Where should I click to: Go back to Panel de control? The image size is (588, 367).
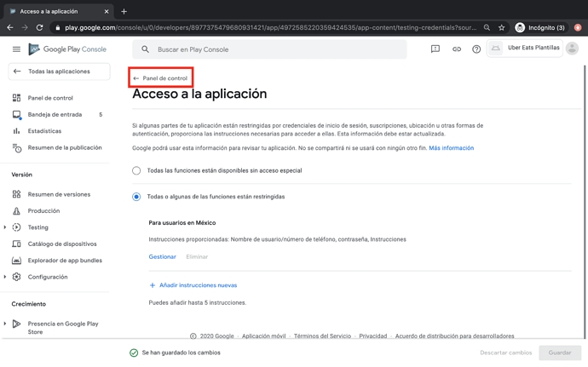160,78
